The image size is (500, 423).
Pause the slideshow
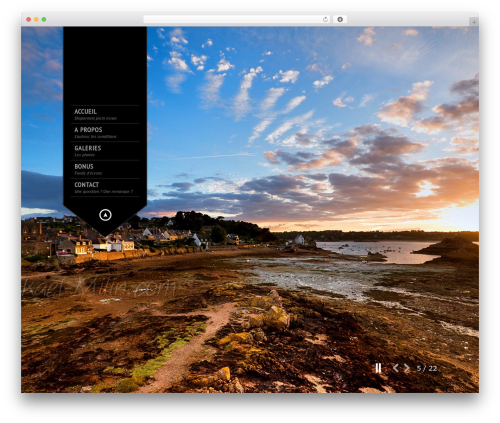tap(378, 368)
